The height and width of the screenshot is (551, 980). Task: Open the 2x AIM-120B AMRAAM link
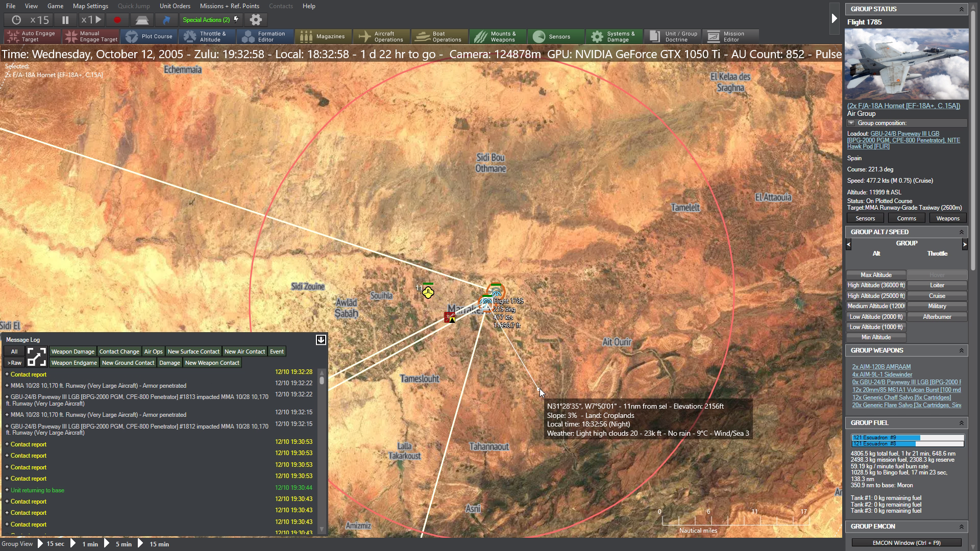pos(881,367)
